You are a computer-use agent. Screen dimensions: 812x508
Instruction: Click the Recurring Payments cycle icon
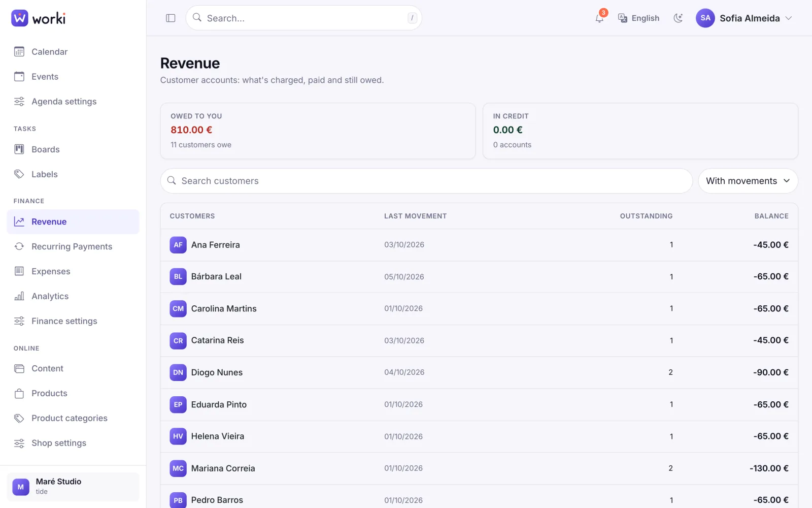point(19,246)
